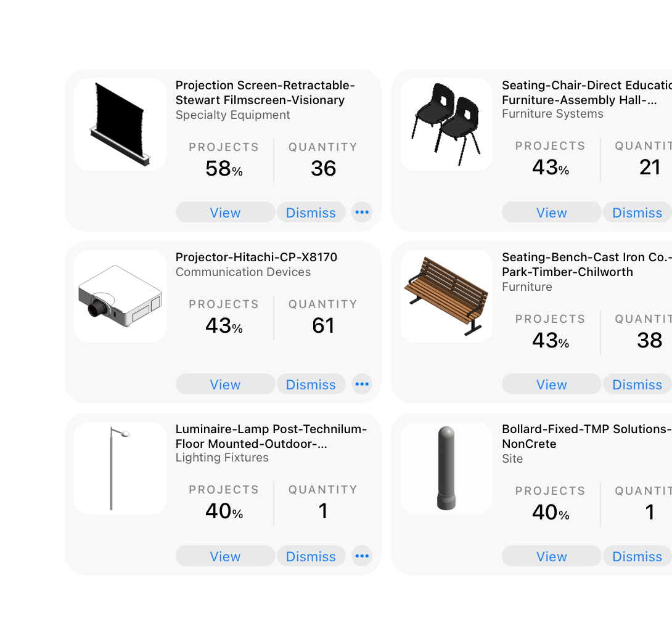Viewport: 672px width, 626px height.
Task: View the Projection Screen-Retractable item
Action: click(x=226, y=212)
